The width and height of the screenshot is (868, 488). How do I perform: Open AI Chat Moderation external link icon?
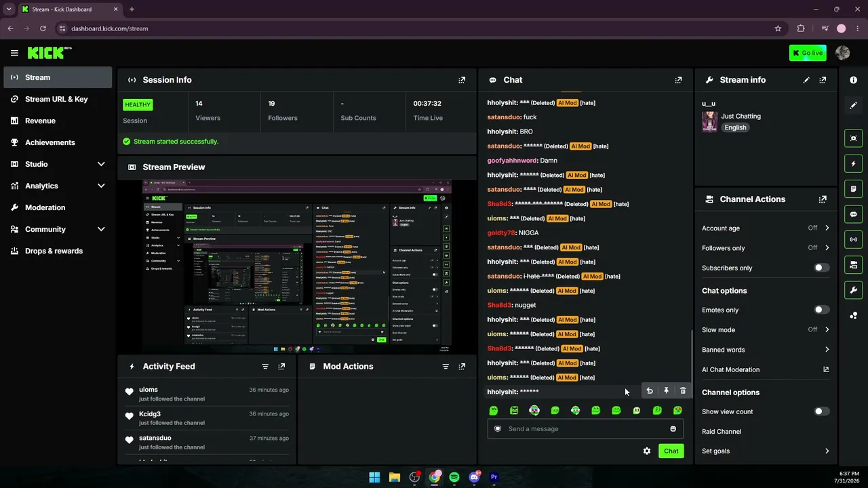point(826,369)
